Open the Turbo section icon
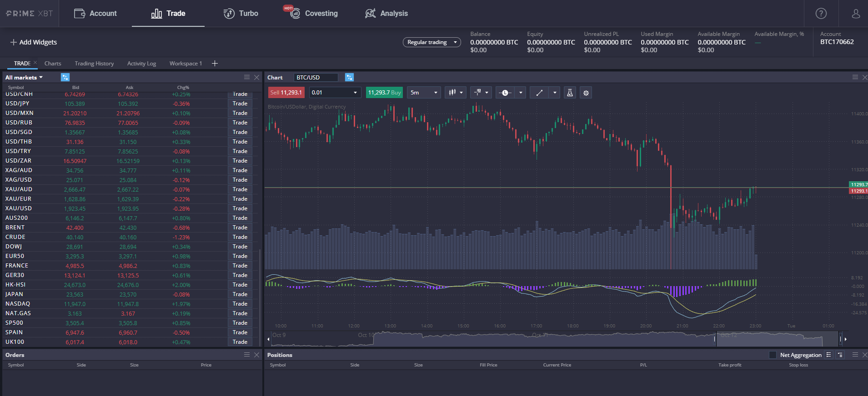This screenshot has width=868, height=396. tap(229, 14)
